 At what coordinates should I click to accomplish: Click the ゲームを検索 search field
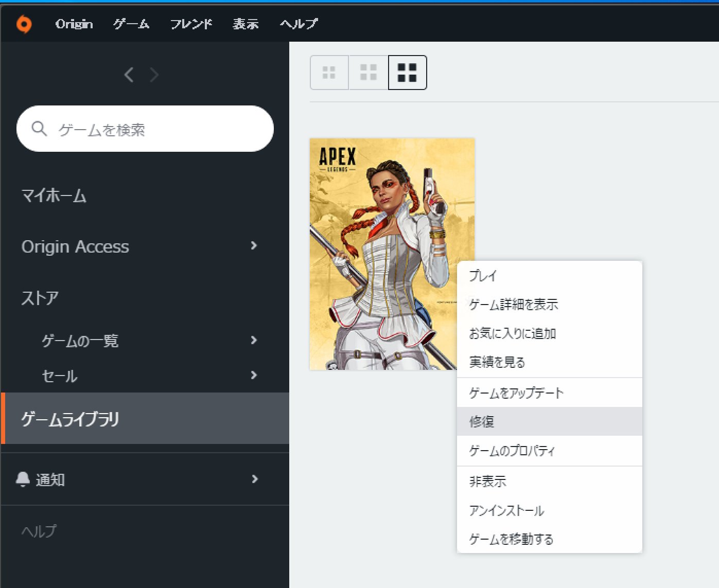point(145,129)
